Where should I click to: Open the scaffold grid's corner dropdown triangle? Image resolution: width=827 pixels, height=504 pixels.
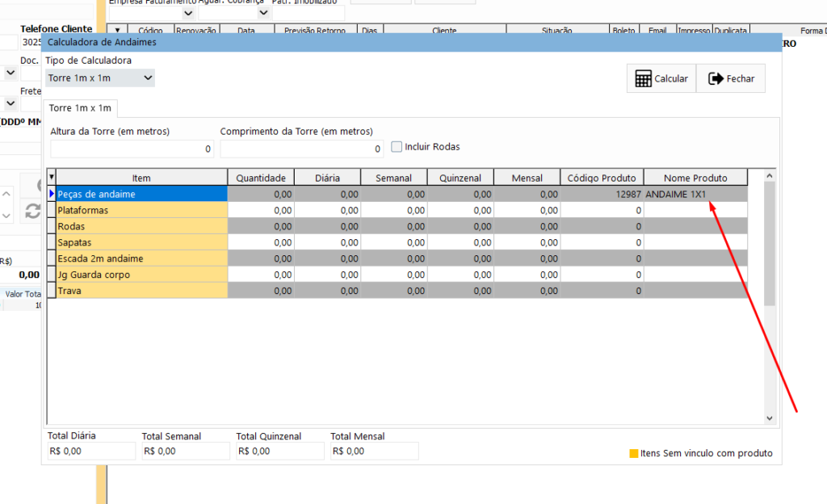(51, 177)
